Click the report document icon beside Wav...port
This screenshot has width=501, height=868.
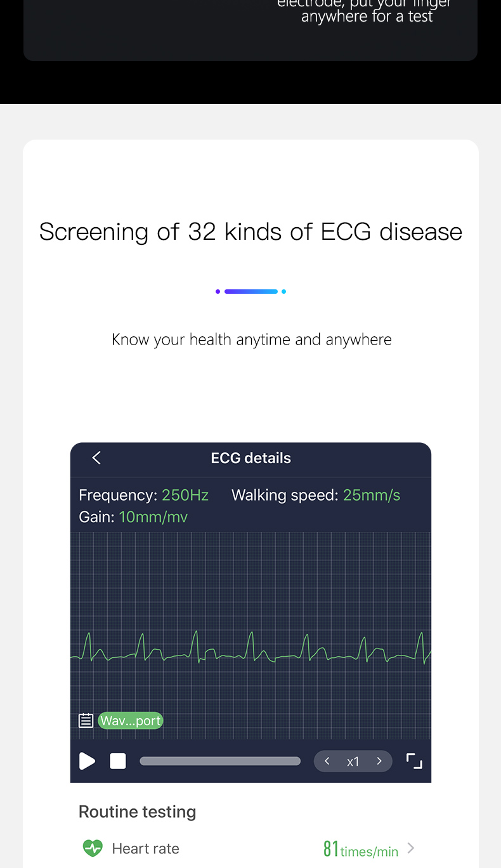86,721
